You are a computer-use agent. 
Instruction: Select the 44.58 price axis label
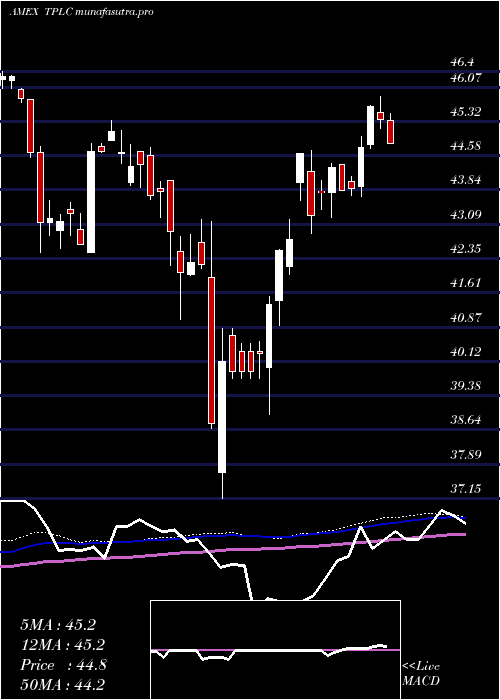pos(466,146)
